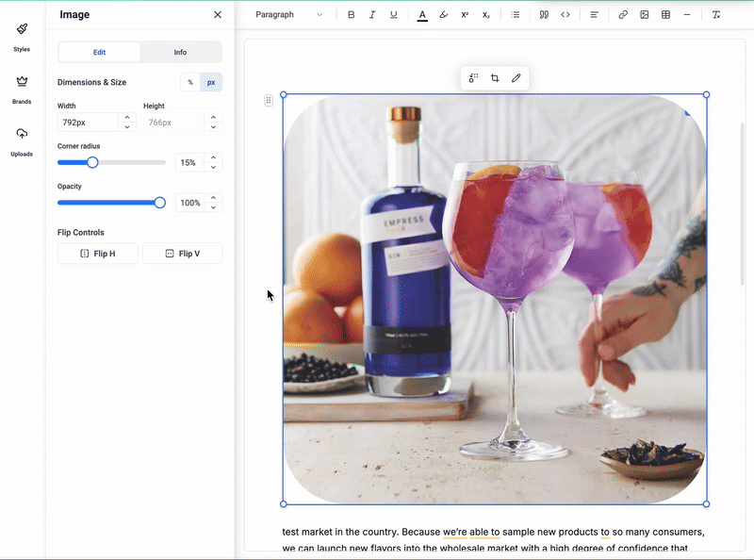Toggle bold formatting

(352, 15)
